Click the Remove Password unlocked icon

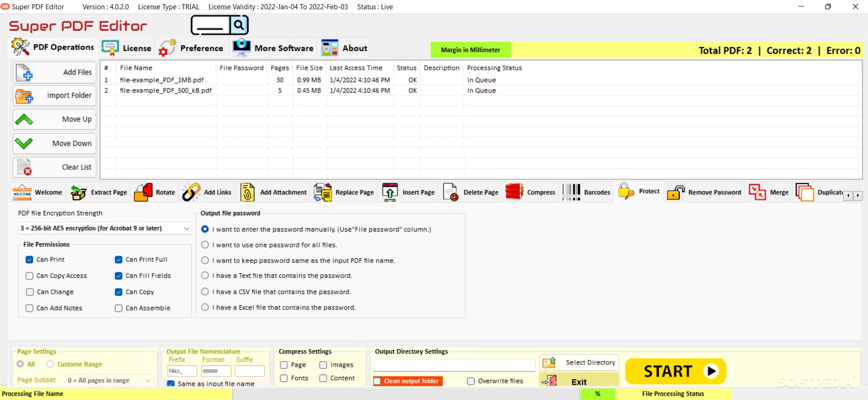[676, 192]
